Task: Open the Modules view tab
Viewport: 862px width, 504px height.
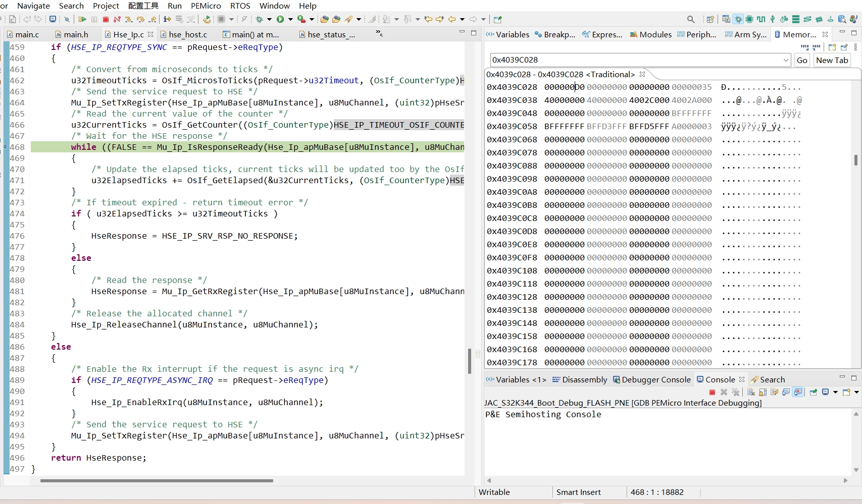Action: point(651,34)
